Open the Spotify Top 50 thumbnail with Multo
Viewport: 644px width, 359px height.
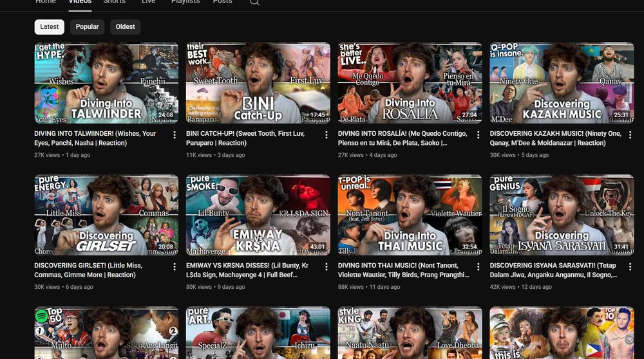point(106,333)
